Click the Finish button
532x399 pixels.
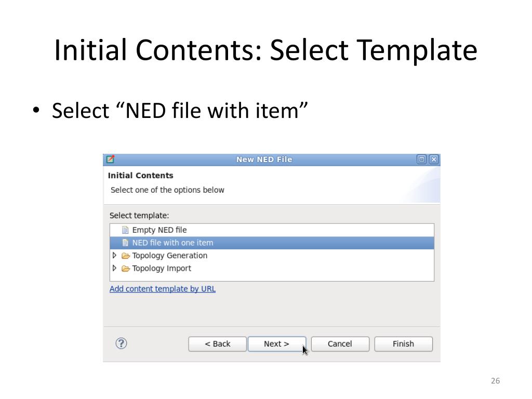click(x=403, y=344)
